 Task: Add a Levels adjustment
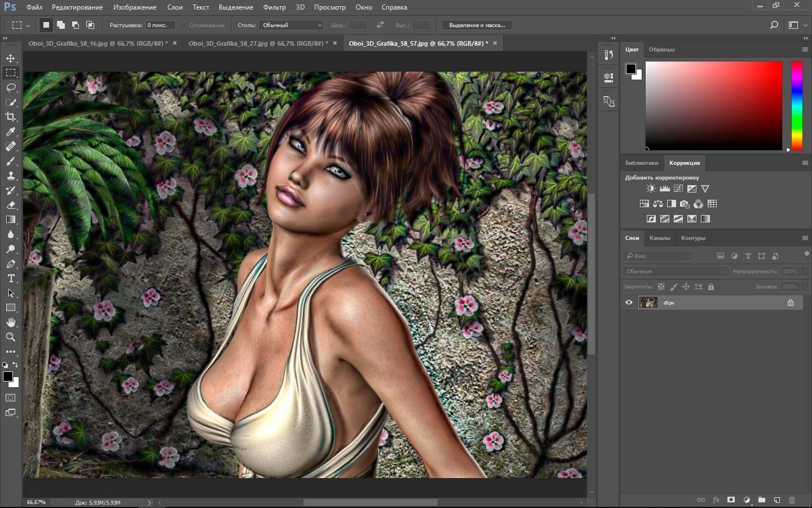[664, 189]
